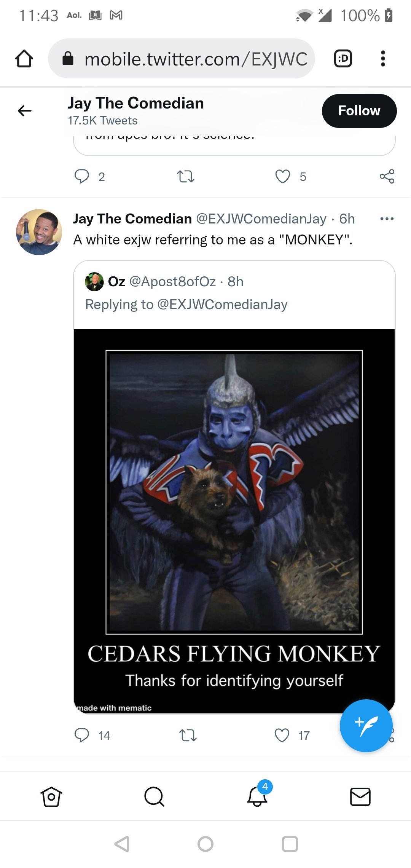Go back using the arrow icon

coord(25,111)
